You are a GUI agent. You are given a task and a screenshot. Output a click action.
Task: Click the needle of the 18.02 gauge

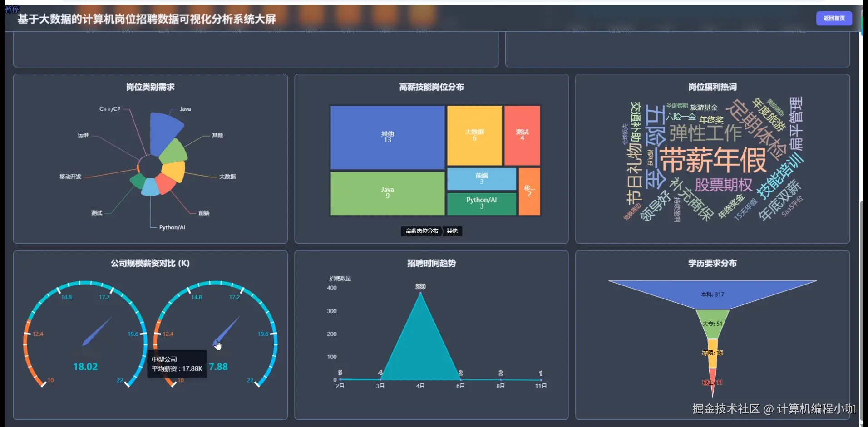tap(97, 331)
